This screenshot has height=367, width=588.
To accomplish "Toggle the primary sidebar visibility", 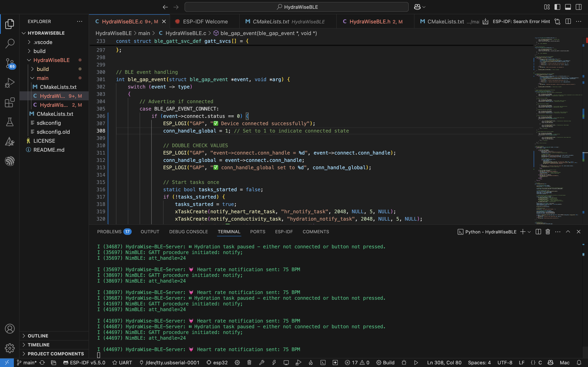I will pyautogui.click(x=557, y=7).
